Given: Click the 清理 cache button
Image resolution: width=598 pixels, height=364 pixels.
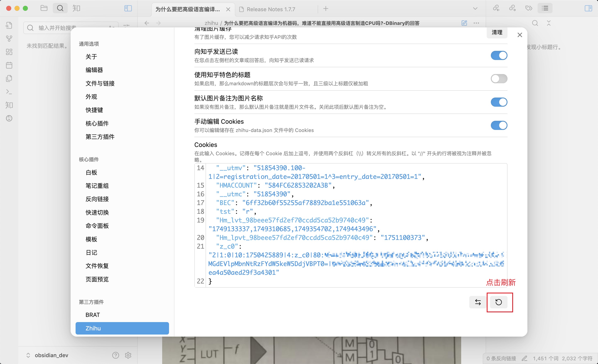Looking at the screenshot, I should [x=497, y=33].
